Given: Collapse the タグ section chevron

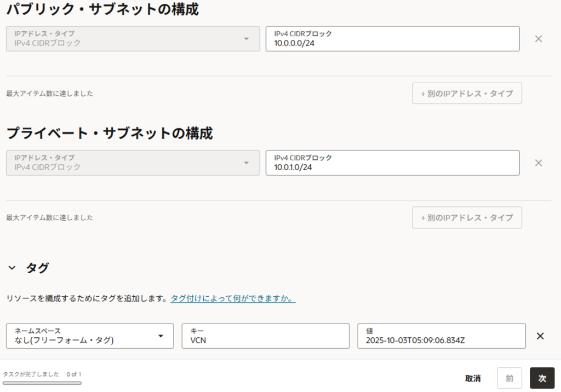Looking at the screenshot, I should 12,268.
